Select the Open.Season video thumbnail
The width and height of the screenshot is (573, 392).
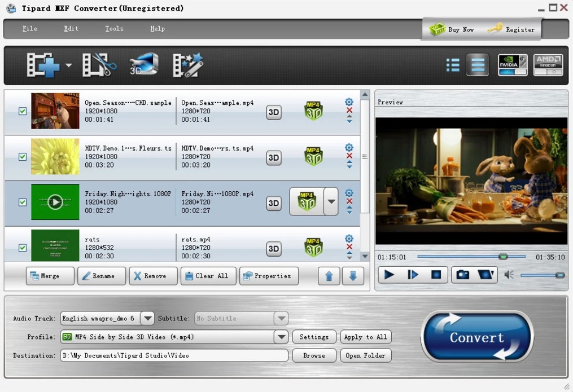click(55, 111)
